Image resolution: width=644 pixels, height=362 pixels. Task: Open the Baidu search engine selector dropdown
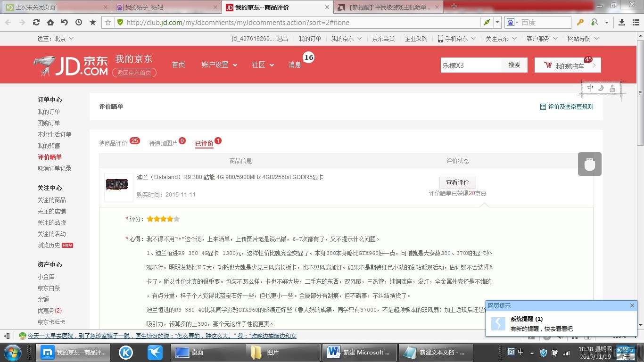[x=512, y=22]
